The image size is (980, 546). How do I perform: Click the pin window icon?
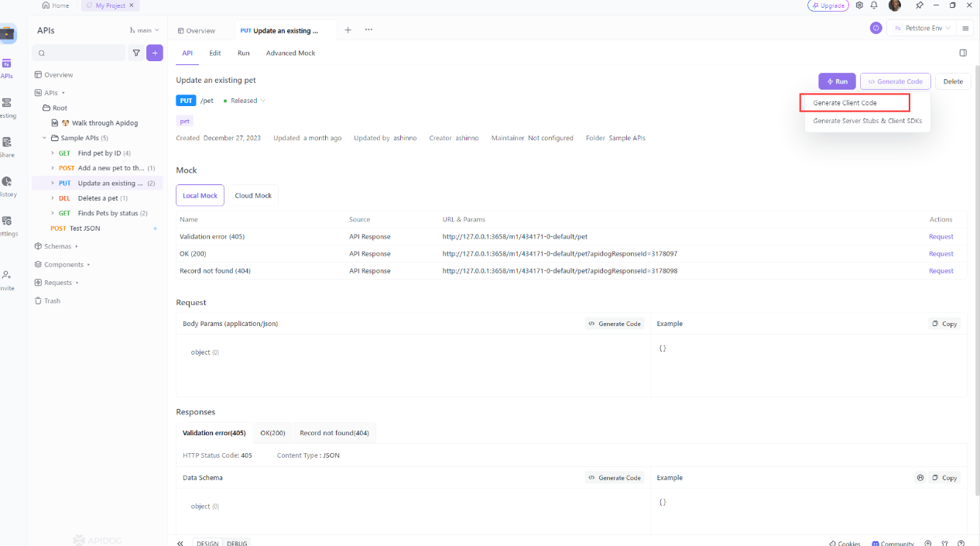click(920, 5)
